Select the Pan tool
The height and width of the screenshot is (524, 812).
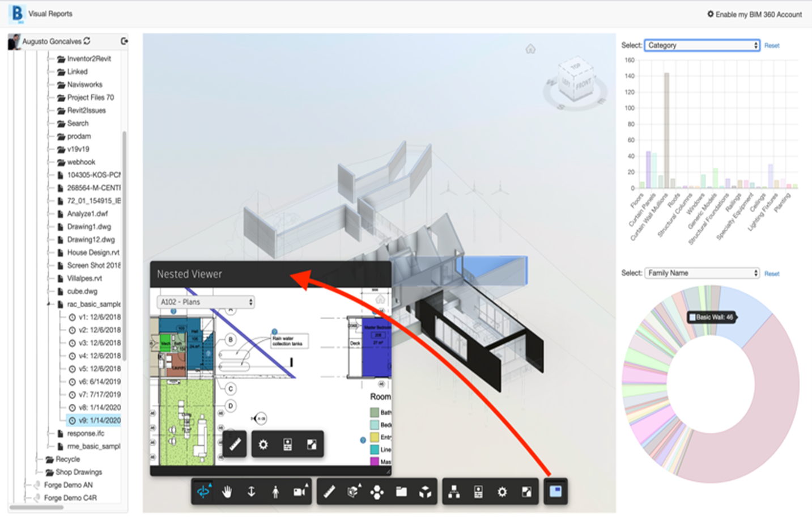click(227, 491)
